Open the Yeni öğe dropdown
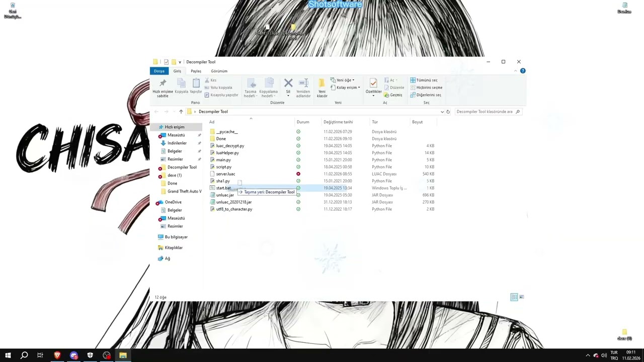This screenshot has height=362, width=644. [x=342, y=80]
